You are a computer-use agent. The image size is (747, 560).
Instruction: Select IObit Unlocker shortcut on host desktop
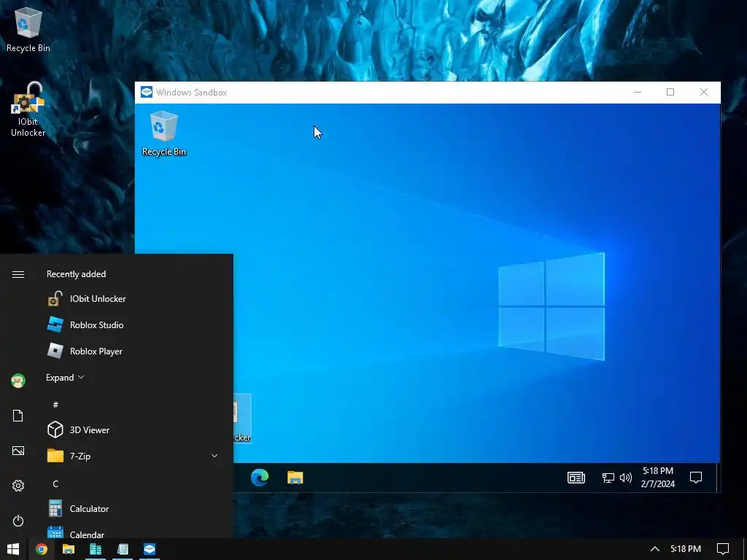click(x=28, y=109)
